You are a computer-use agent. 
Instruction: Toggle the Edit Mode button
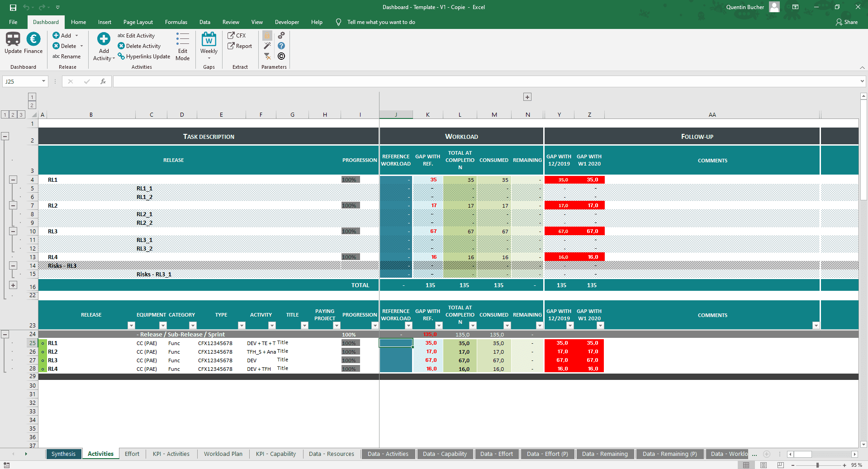pyautogui.click(x=183, y=46)
